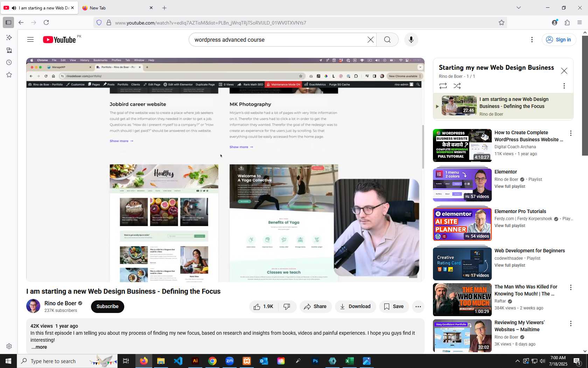The width and height of the screenshot is (588, 368).
Task: Open options for 'The Man Who Was Killed' video
Action: [570, 287]
